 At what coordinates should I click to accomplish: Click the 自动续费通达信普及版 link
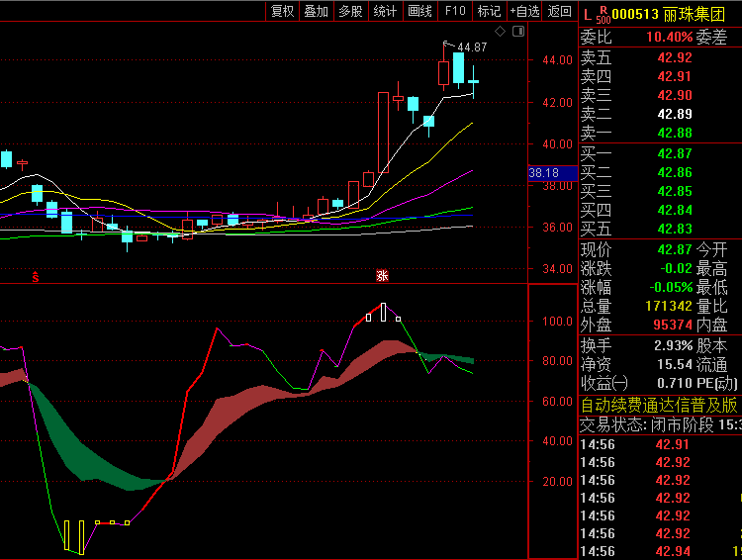(659, 405)
